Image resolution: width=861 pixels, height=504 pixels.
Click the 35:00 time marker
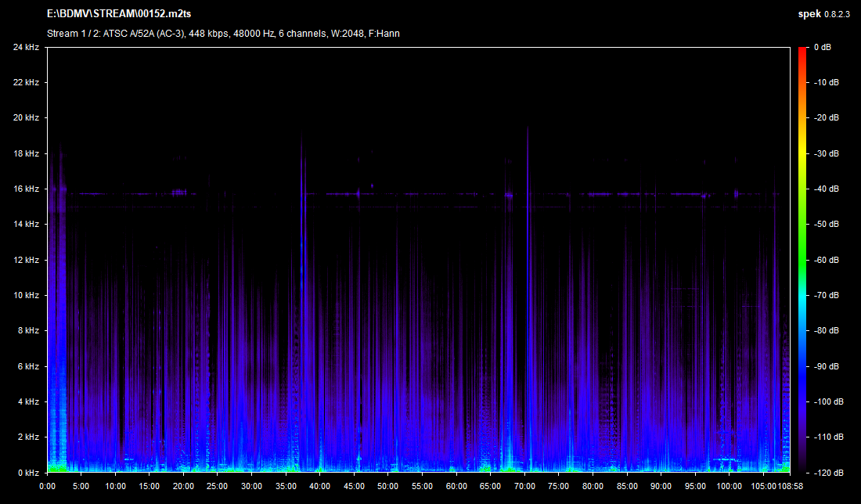click(286, 485)
